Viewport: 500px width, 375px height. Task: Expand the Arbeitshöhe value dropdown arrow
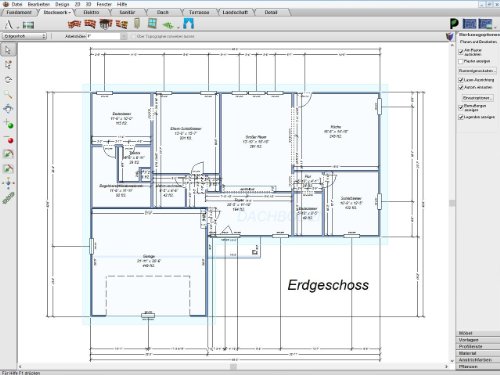coord(124,36)
